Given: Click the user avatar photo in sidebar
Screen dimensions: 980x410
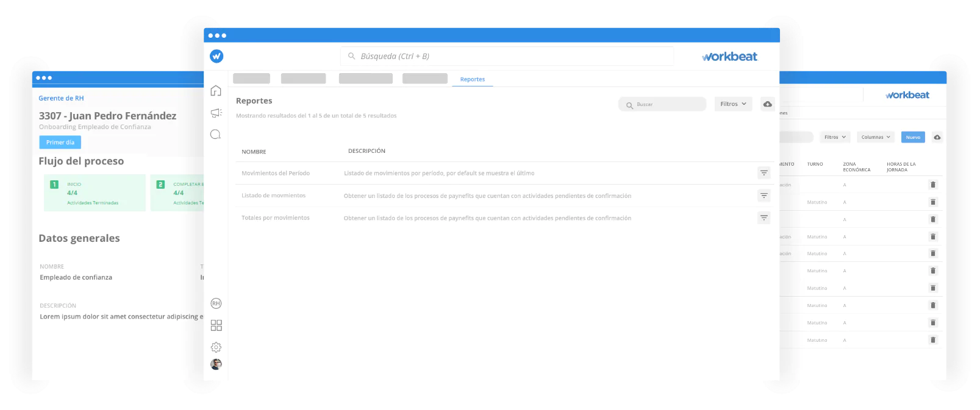Looking at the screenshot, I should (216, 364).
